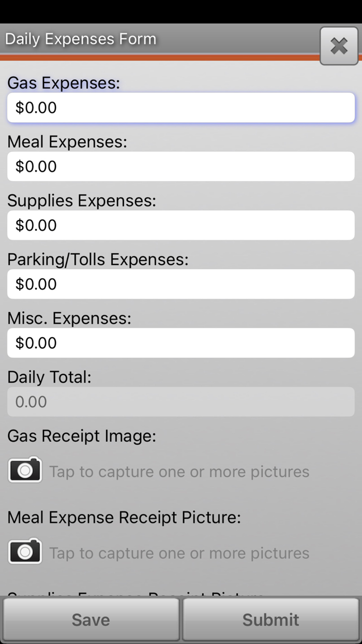The image size is (362, 644).
Task: Tap the camera icon for Meal Expense Receipt
Action: coord(24,551)
